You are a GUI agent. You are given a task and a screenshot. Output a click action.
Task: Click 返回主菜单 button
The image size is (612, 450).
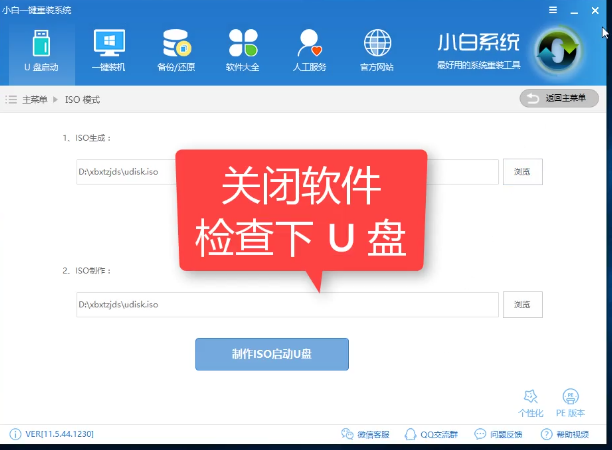coord(558,98)
